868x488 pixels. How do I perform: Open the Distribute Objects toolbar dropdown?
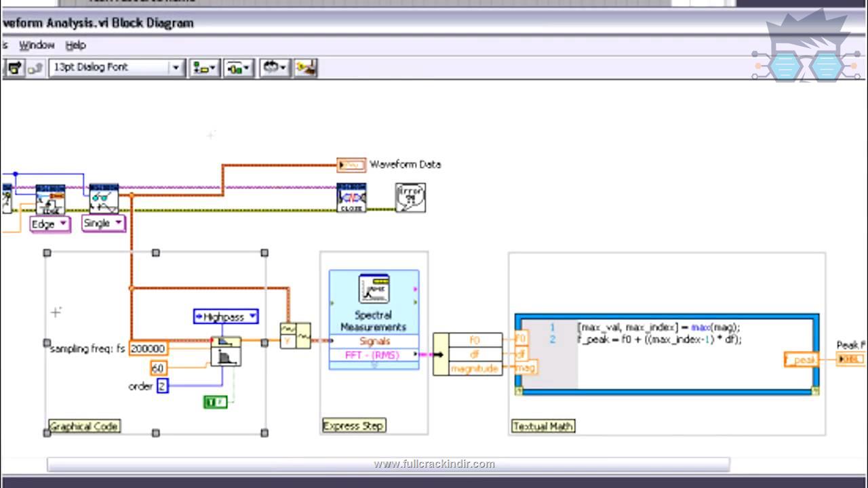[x=238, y=68]
